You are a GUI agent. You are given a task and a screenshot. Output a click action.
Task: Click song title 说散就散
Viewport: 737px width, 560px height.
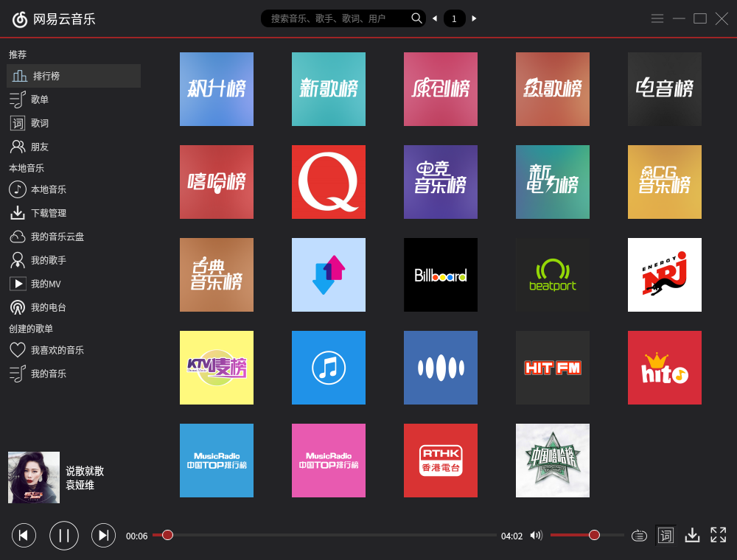pyautogui.click(x=85, y=471)
